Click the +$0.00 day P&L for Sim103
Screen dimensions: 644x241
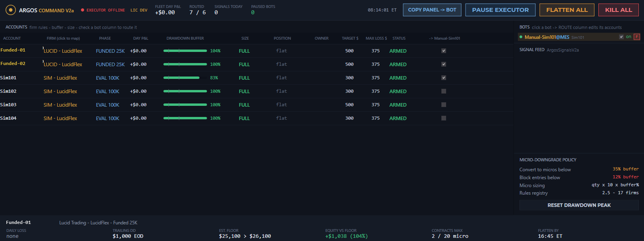tap(138, 105)
